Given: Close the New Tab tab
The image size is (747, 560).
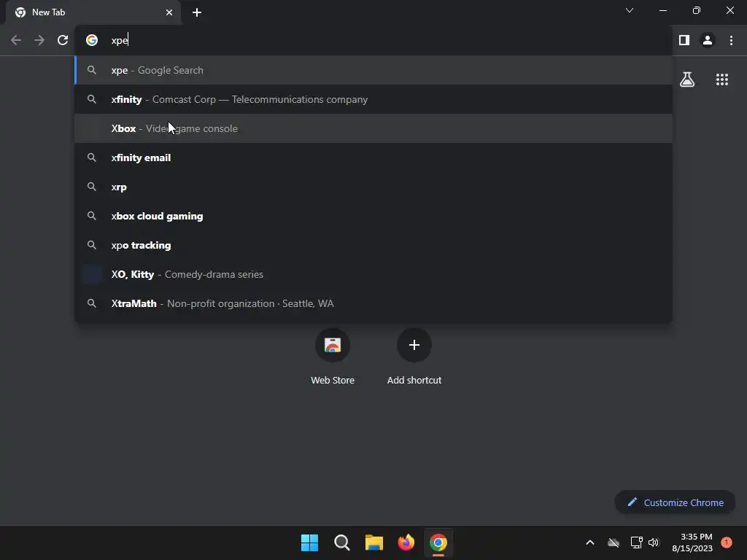Looking at the screenshot, I should (169, 12).
